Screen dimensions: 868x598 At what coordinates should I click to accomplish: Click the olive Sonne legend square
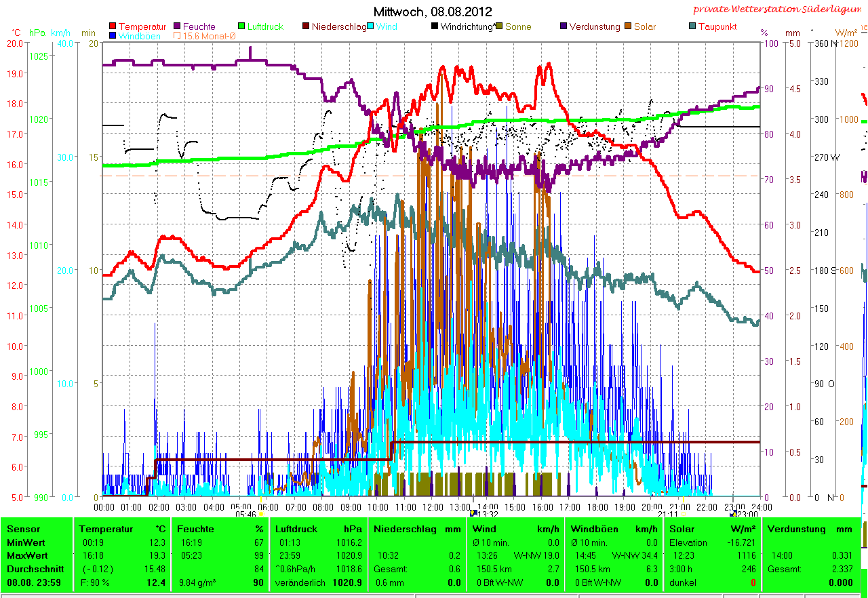coord(499,27)
